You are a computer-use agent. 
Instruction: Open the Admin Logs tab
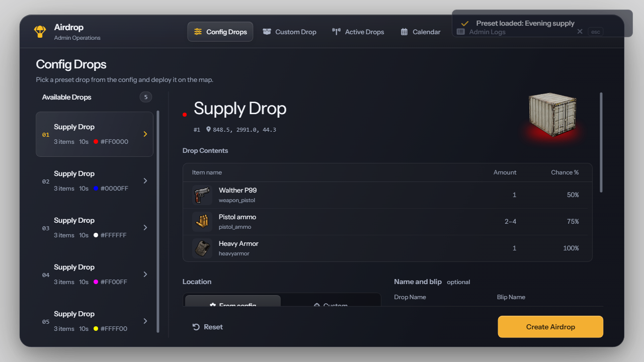481,32
